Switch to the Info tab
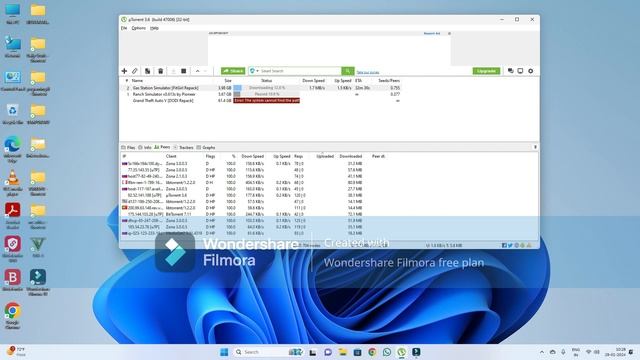Image resolution: width=640 pixels, height=360 pixels. click(x=144, y=147)
